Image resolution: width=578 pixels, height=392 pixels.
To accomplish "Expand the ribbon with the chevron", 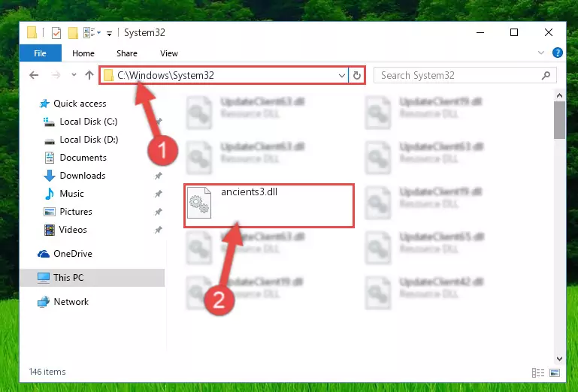I will (540, 53).
